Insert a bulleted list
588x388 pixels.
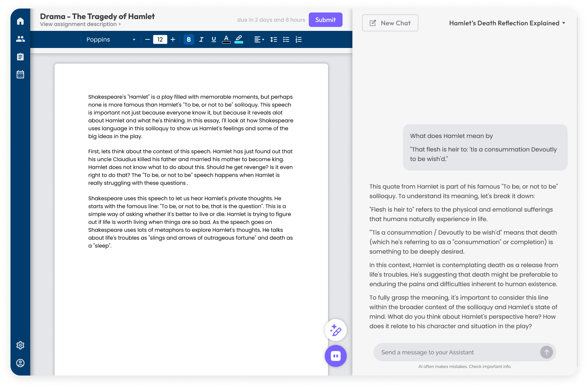click(x=286, y=40)
